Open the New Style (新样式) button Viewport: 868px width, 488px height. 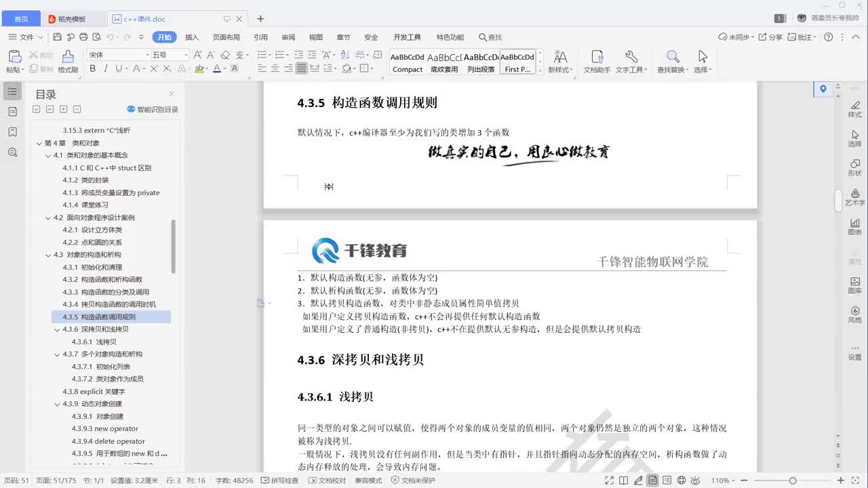559,62
